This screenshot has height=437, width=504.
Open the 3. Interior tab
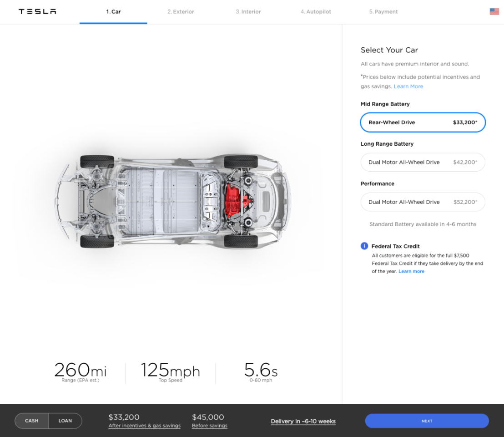click(x=248, y=11)
